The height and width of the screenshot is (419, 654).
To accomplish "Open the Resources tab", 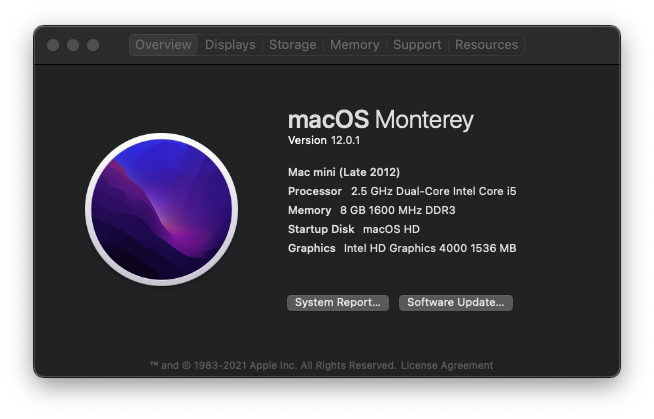I will tap(486, 45).
